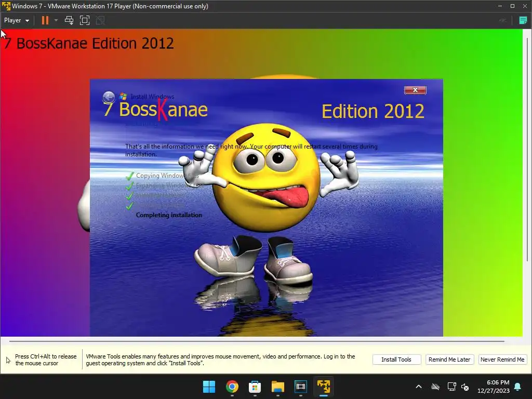The width and height of the screenshot is (532, 399).
Task: Minimize the VMware Player window
Action: coord(500,6)
